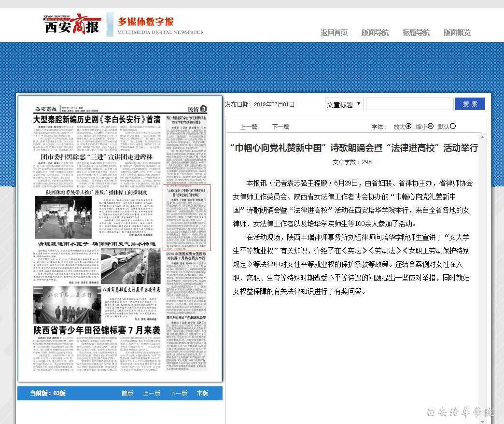Viewport: 504px width, 424px height.
Task: Jump to first page 首版
Action: [127, 393]
